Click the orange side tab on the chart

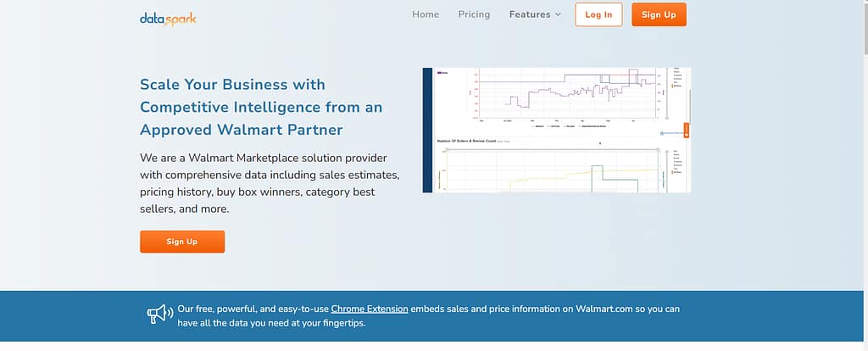(686, 131)
